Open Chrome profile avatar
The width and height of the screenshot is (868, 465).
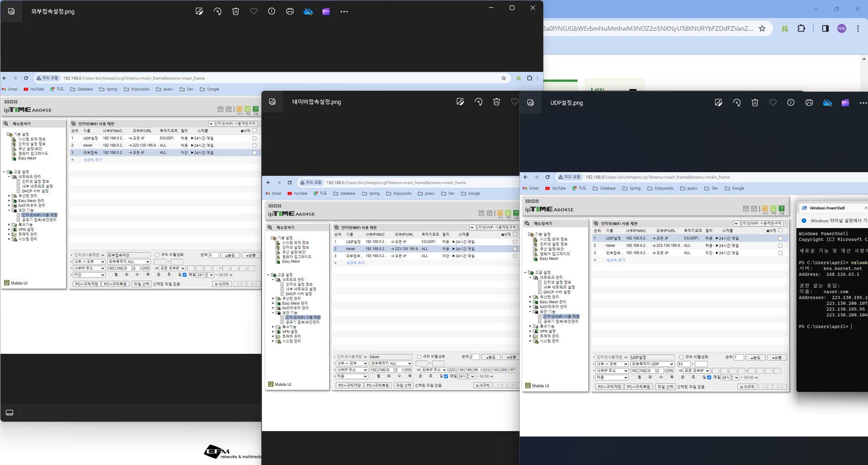coord(842,28)
